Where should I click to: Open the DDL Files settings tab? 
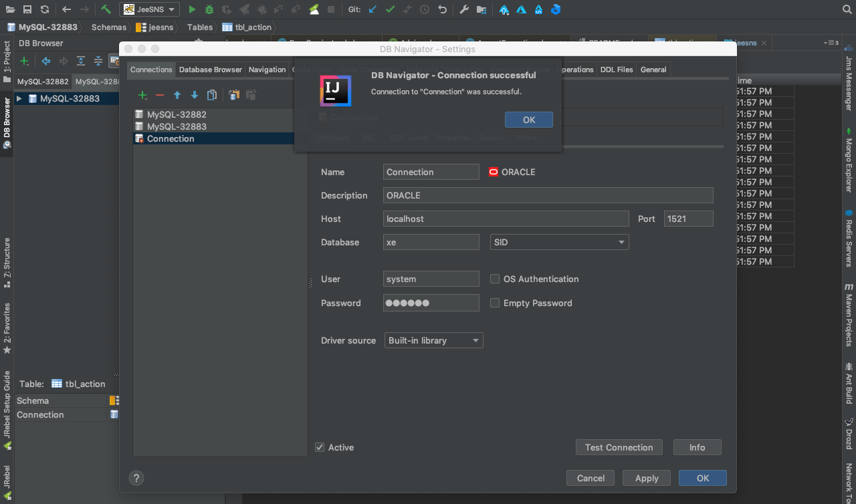click(x=617, y=70)
